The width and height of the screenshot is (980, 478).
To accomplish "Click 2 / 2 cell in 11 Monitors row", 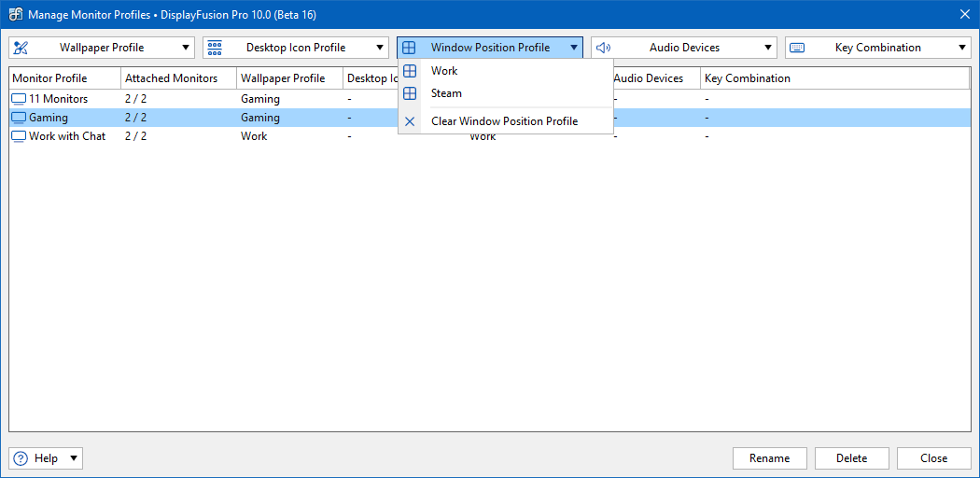I will coord(135,99).
